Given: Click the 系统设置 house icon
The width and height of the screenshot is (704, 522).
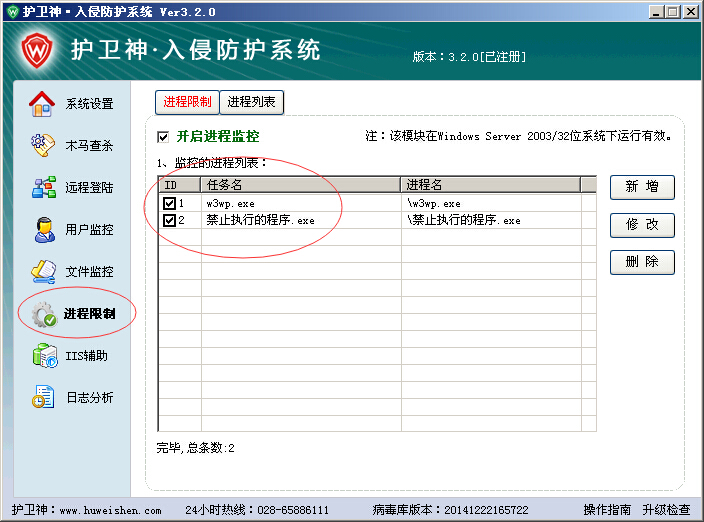Looking at the screenshot, I should [x=42, y=104].
